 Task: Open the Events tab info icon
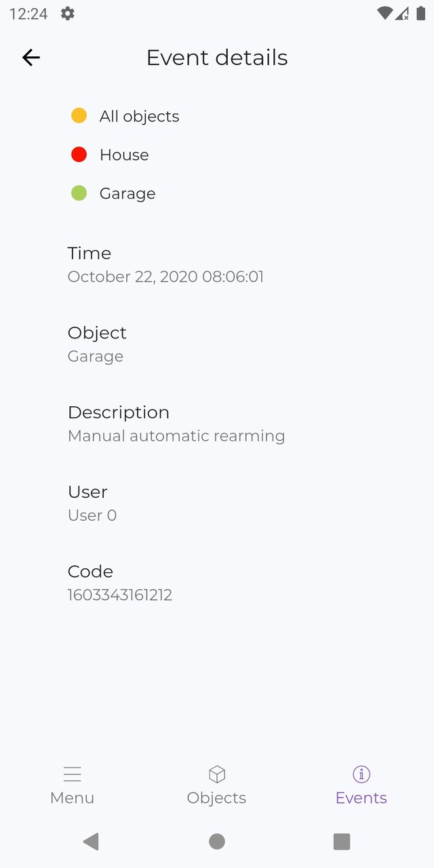(x=361, y=773)
